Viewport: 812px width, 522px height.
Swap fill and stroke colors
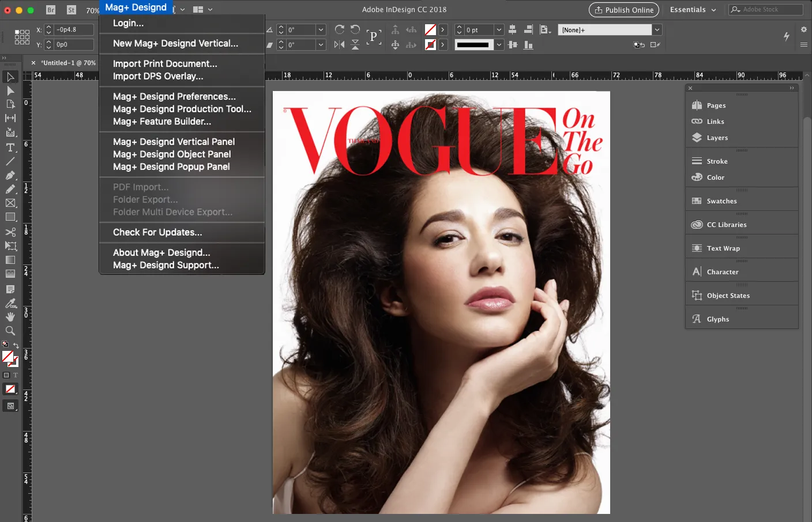[16, 345]
